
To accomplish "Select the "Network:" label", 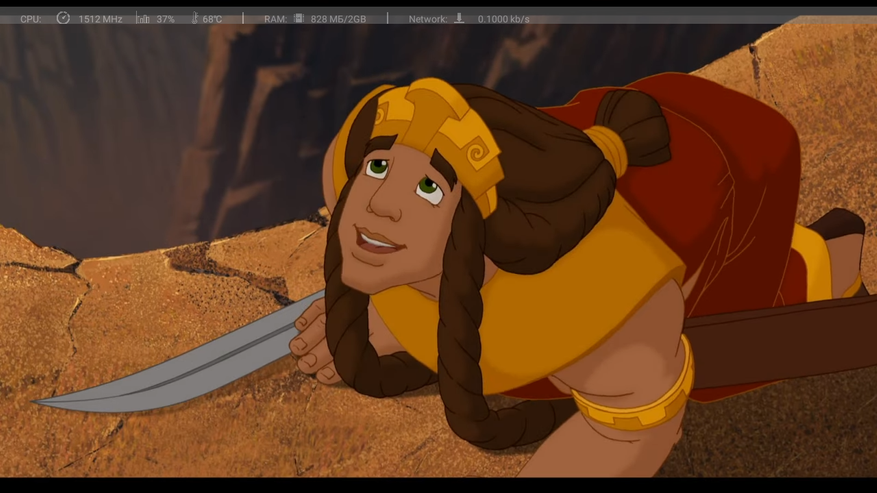I will pos(428,19).
